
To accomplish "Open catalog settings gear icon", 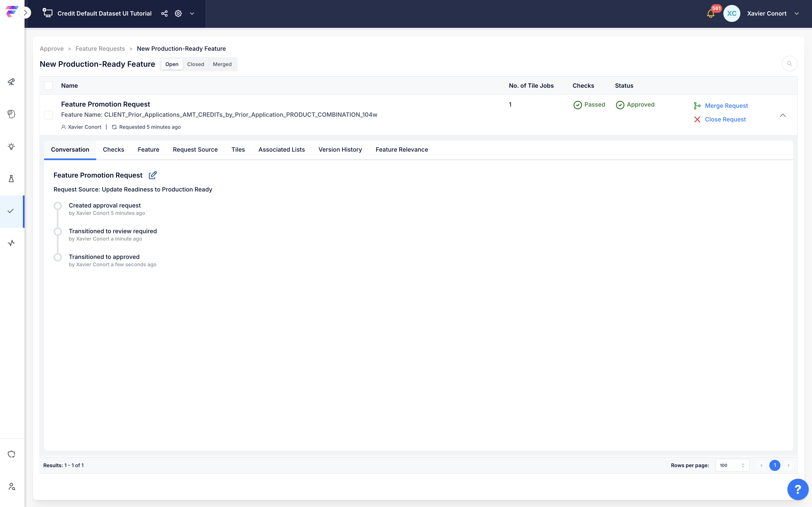I will (x=178, y=13).
